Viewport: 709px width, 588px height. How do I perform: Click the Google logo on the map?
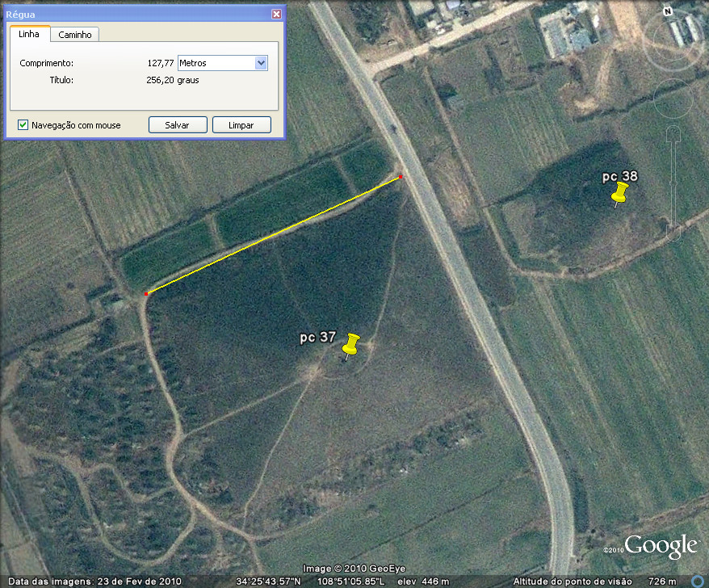tap(661, 546)
